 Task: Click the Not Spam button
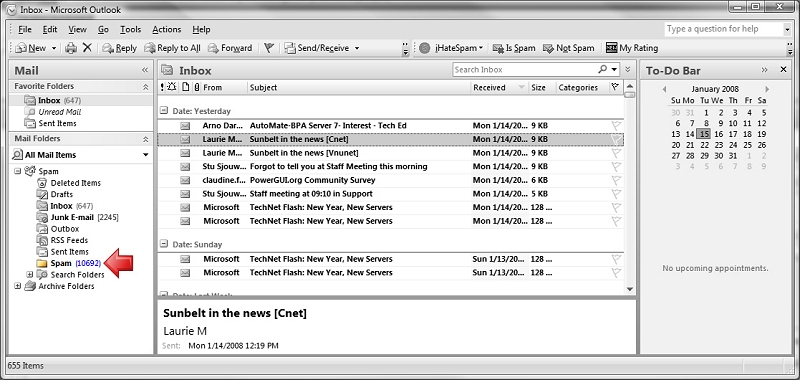(x=569, y=48)
